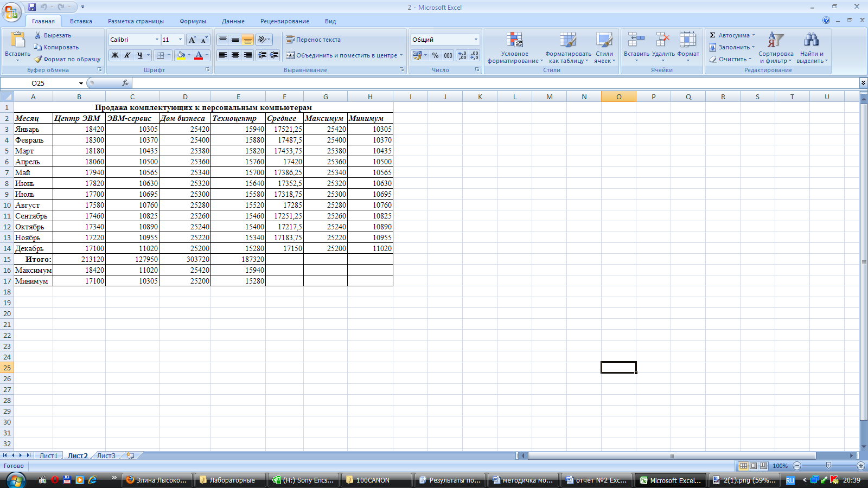Open the number format Общий dropdown
Image resolution: width=868 pixels, height=488 pixels.
click(x=476, y=40)
